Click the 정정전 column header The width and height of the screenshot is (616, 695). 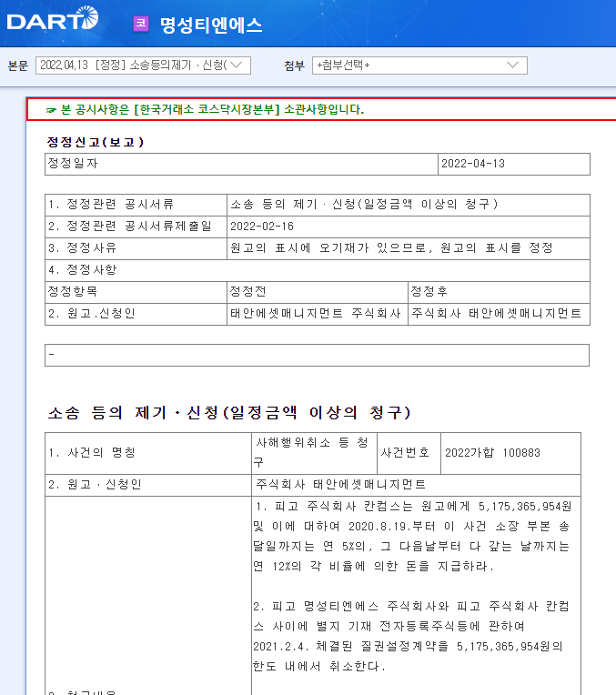pos(318,292)
